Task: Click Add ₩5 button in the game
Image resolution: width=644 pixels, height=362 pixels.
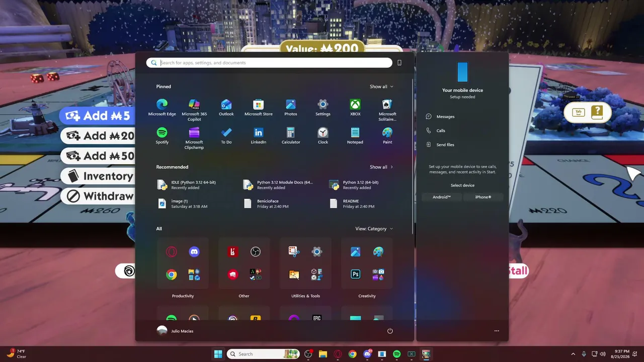Action: point(98,116)
